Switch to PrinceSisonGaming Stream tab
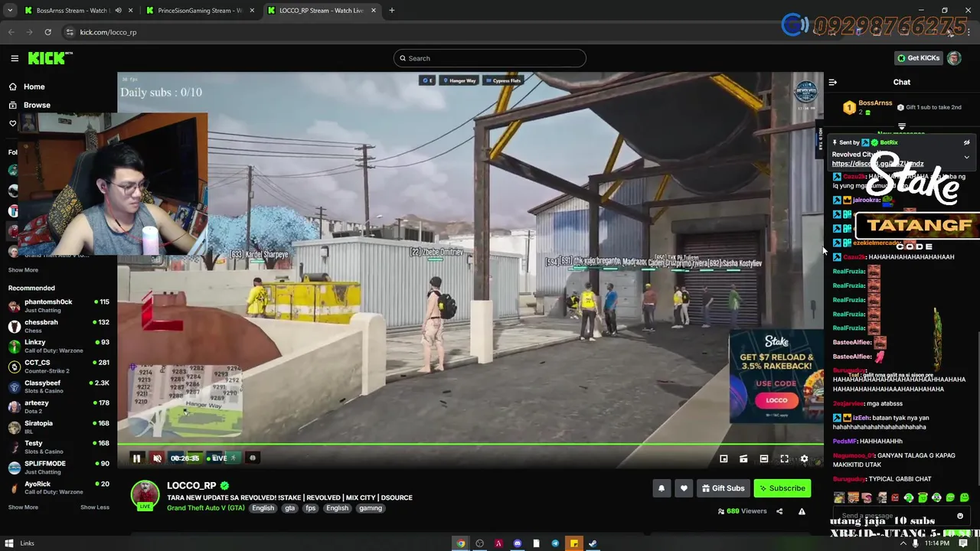This screenshot has width=980, height=551. 199,11
